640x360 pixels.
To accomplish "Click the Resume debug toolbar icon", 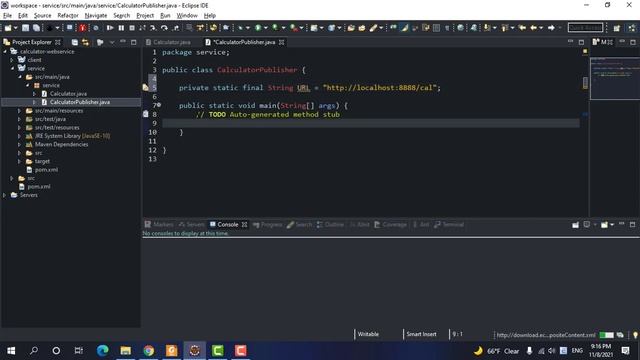I will point(110,28).
